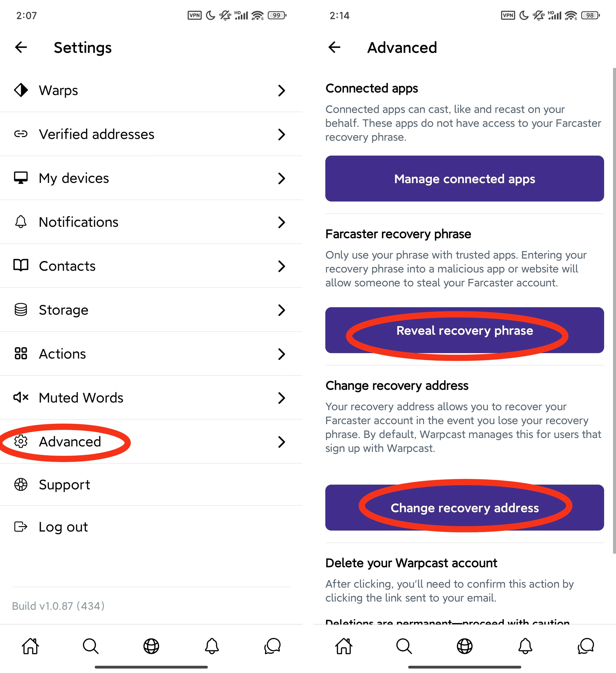This screenshot has height=673, width=616.
Task: Open home tab on the Settings screen
Action: click(30, 646)
